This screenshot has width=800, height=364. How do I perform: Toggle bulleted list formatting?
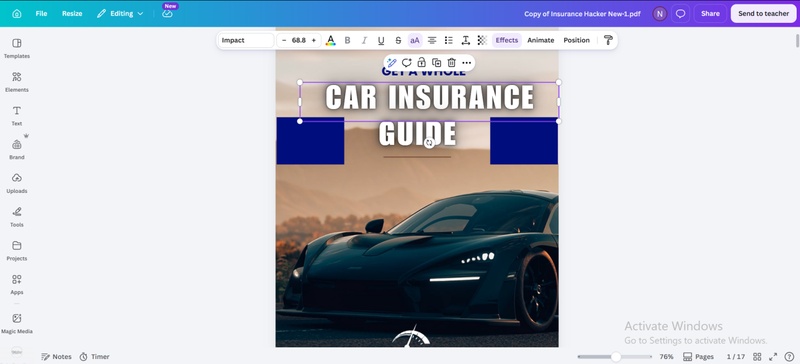pyautogui.click(x=449, y=40)
